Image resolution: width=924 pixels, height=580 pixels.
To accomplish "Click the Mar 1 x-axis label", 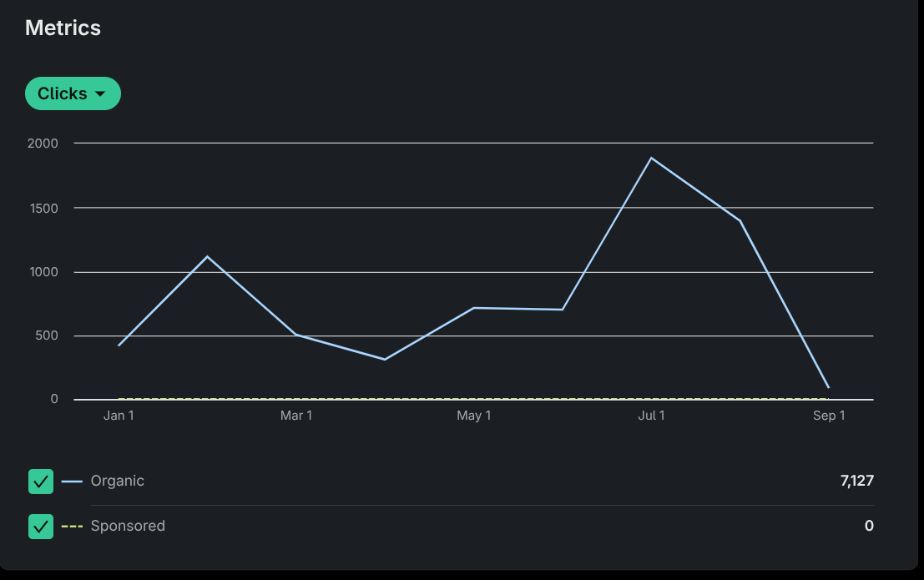I will tap(296, 416).
